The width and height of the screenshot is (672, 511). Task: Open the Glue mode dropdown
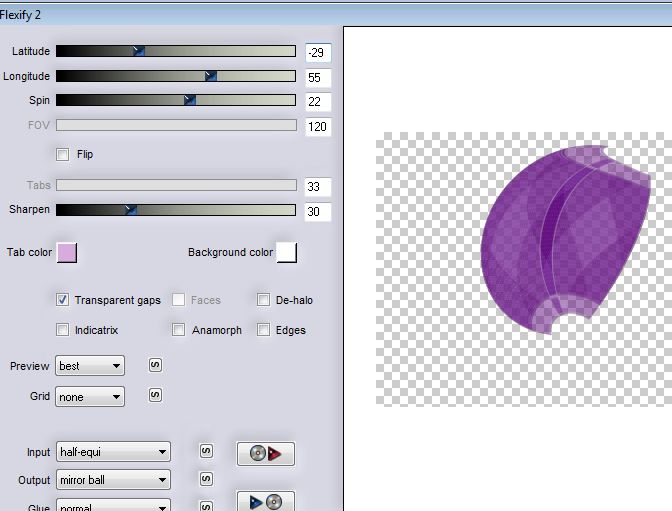pyautogui.click(x=113, y=505)
